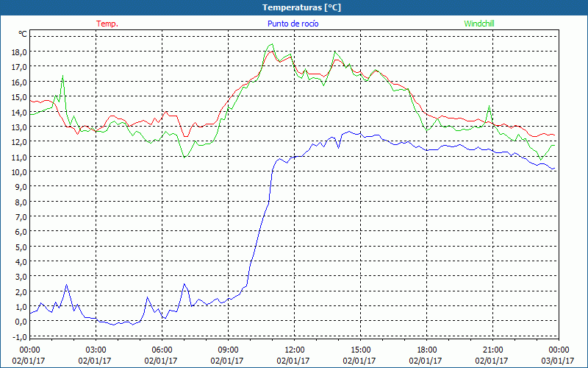This screenshot has width=588, height=368.
Task: Click the '9,0' y-axis value
Action: [21, 187]
